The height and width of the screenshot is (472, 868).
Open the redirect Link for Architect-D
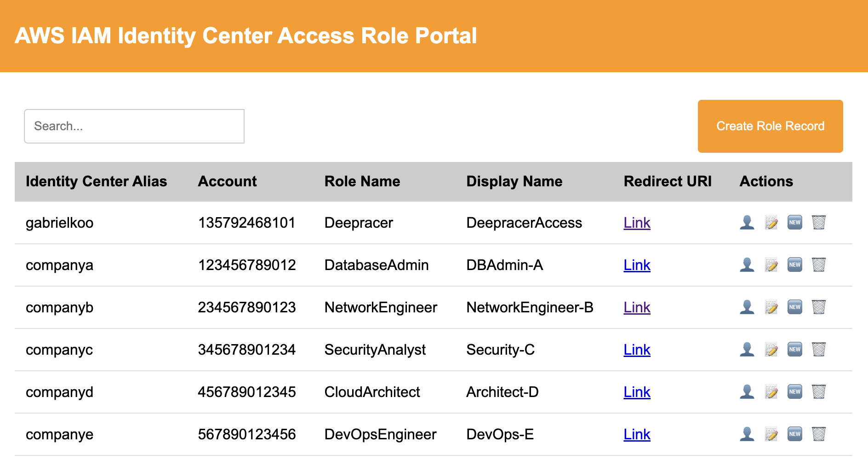click(x=637, y=392)
